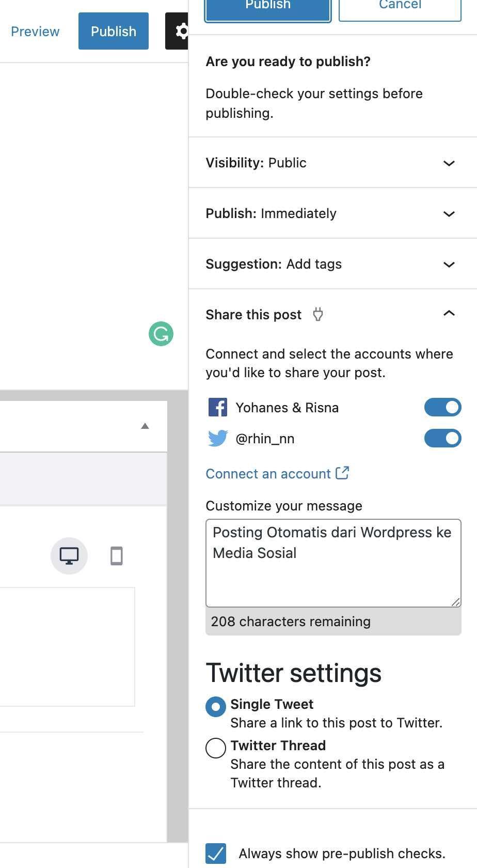Click the Facebook logo icon

pos(218,407)
